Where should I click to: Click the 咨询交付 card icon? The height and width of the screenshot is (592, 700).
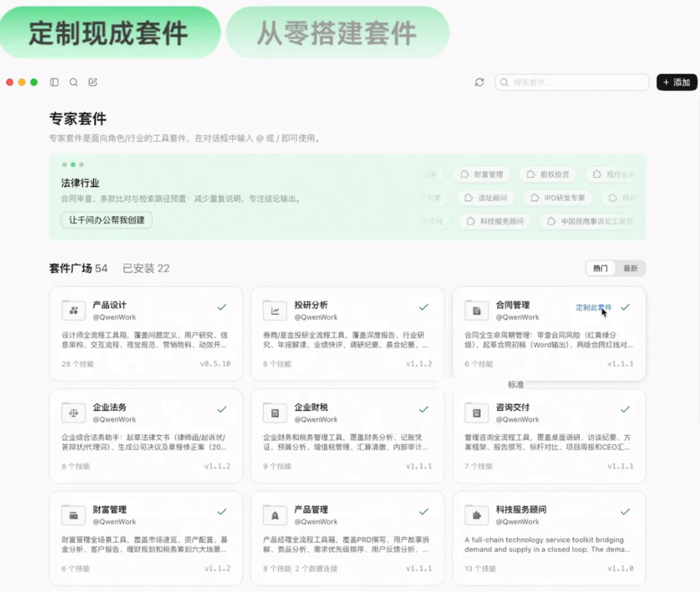click(x=477, y=413)
